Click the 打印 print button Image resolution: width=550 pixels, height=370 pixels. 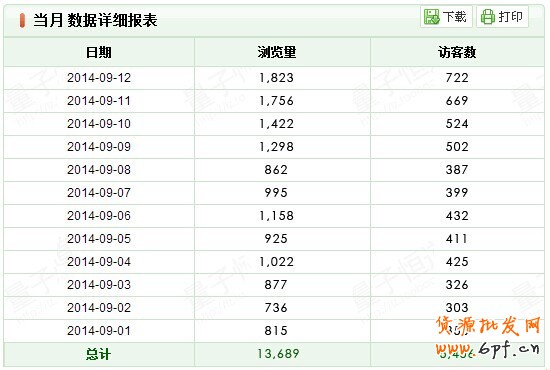coord(502,16)
